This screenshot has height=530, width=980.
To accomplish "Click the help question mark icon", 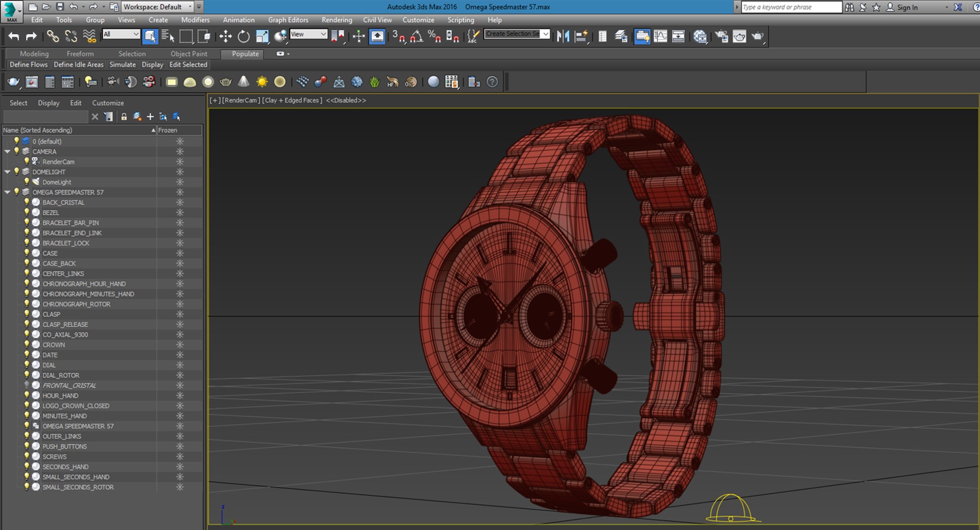I will pos(492,82).
